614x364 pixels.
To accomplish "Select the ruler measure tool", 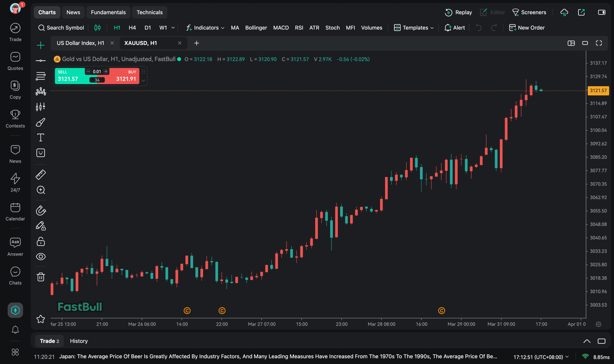I will point(41,174).
